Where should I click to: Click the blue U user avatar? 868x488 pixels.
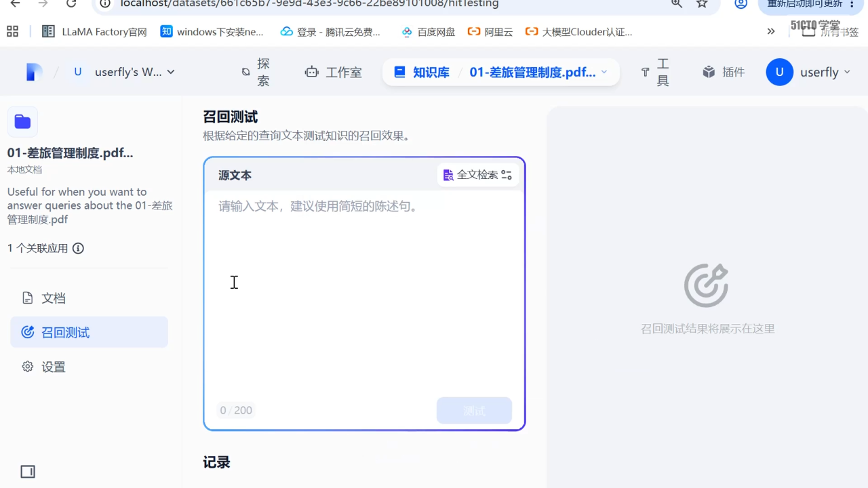click(780, 72)
